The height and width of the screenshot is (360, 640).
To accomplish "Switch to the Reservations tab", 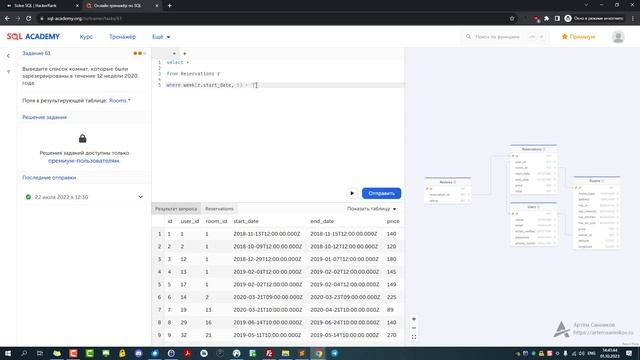I will 219,209.
